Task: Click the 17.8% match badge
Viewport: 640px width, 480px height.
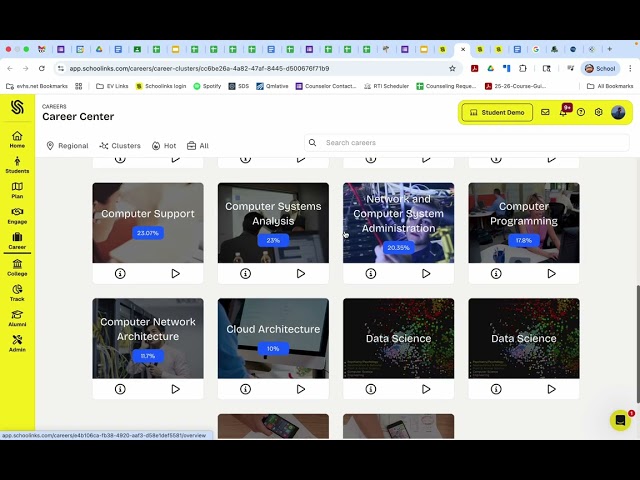Action: (x=524, y=240)
